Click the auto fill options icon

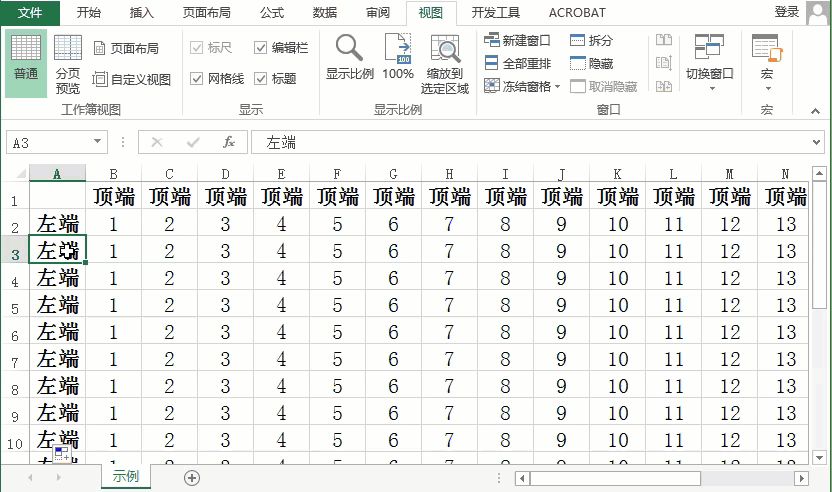pos(62,454)
